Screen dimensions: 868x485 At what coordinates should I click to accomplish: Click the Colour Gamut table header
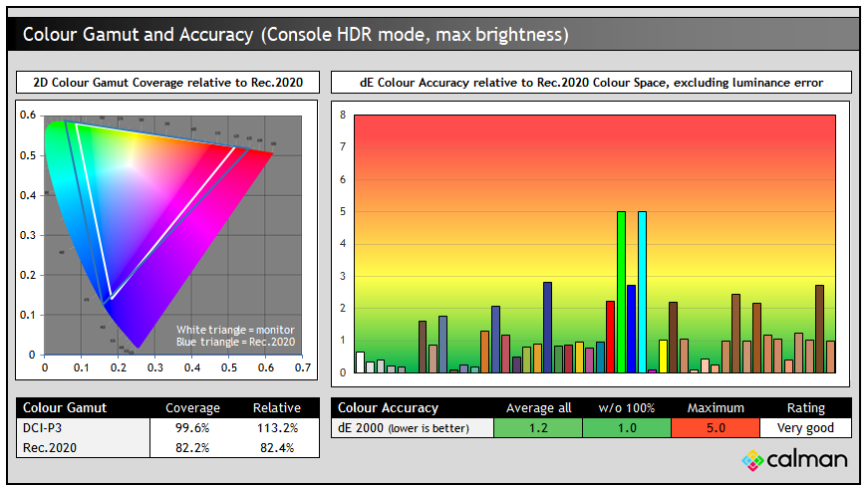click(x=65, y=407)
